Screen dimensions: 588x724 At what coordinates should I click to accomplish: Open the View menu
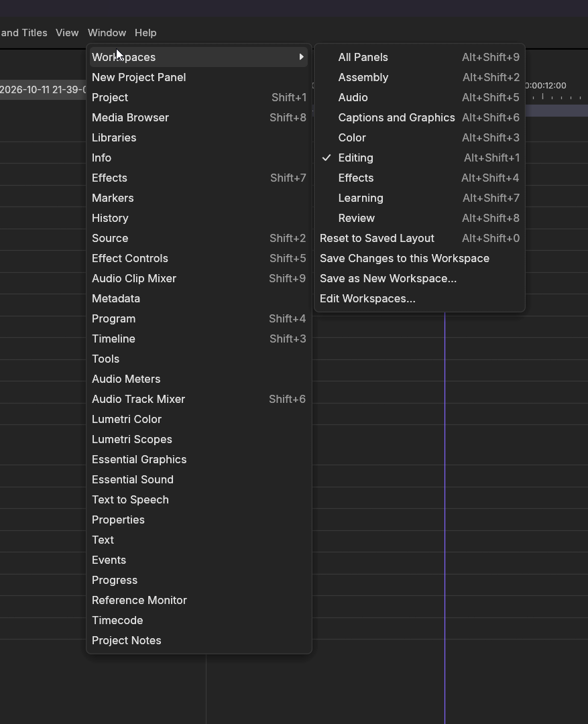click(67, 33)
